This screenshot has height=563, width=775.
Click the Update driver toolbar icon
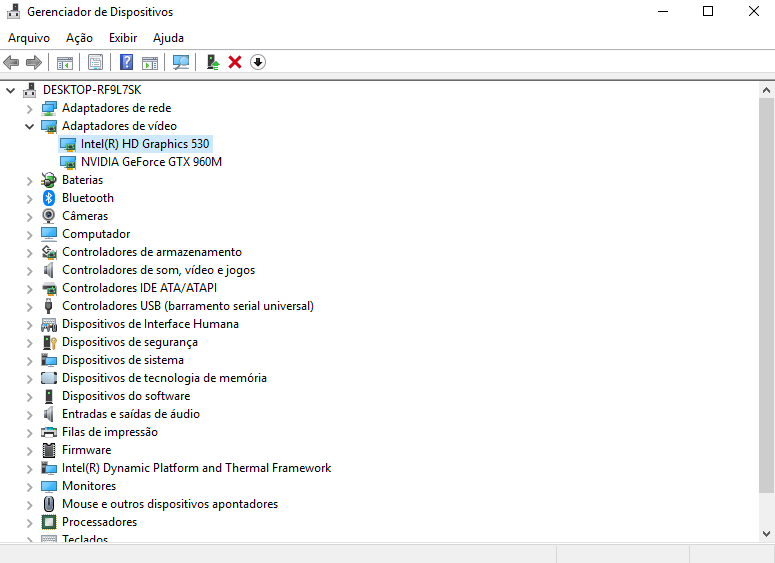coord(213,62)
